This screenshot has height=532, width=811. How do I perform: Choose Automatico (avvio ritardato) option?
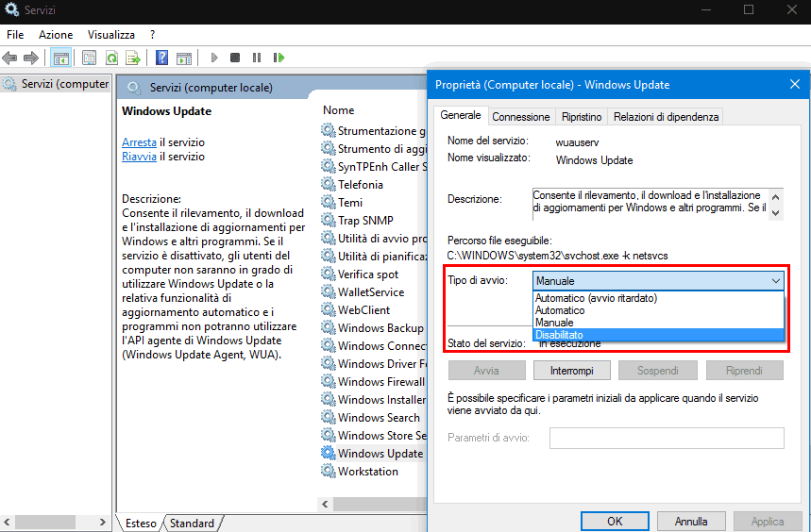click(658, 298)
